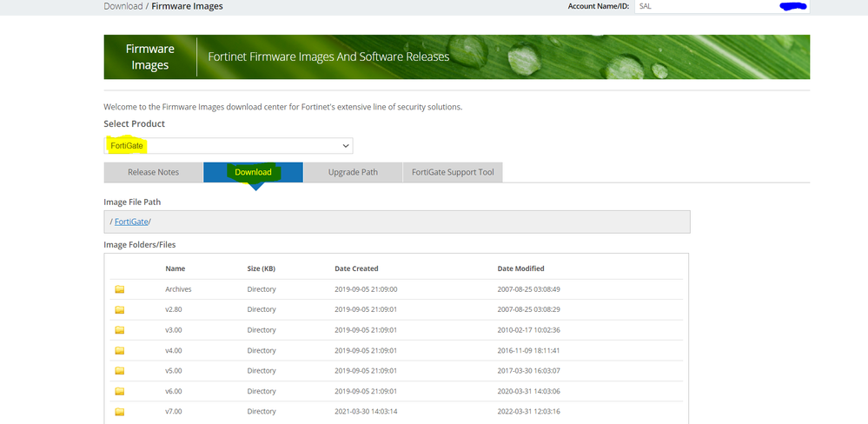Open the v3.00 folder icon

pyautogui.click(x=120, y=330)
